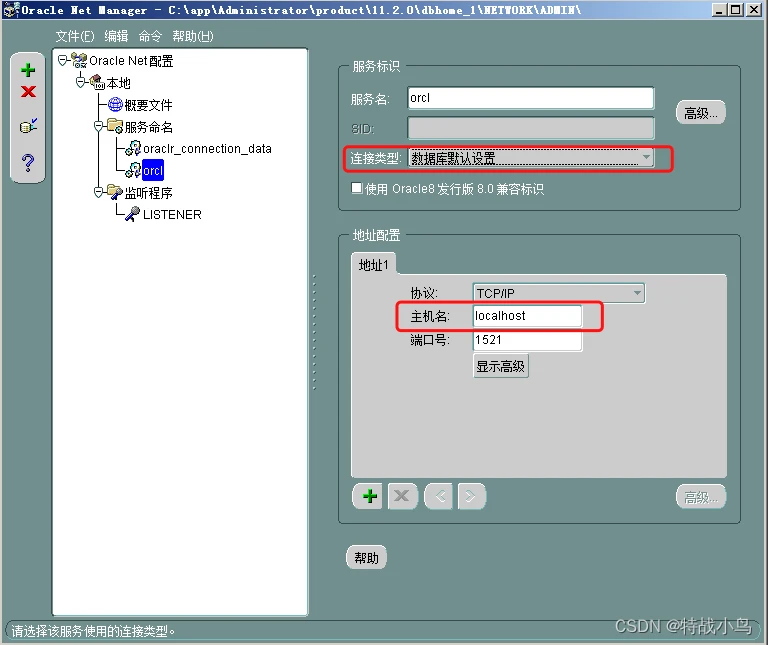
Task: Select the orcl tree item
Action: coord(153,170)
